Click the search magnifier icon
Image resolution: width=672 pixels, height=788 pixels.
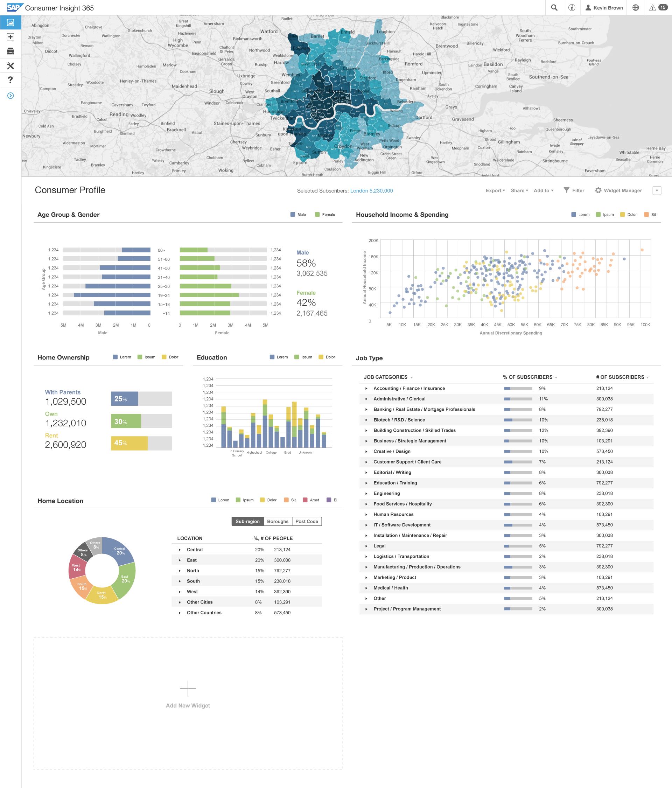(554, 8)
